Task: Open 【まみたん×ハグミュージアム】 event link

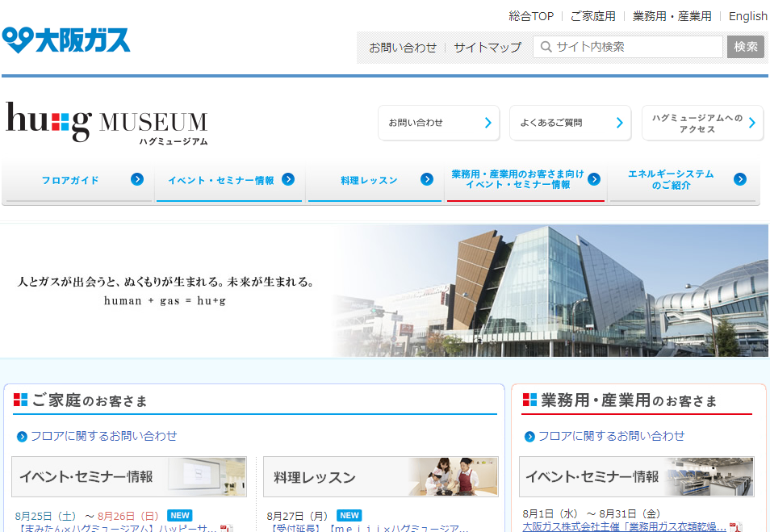Action: click(115, 529)
